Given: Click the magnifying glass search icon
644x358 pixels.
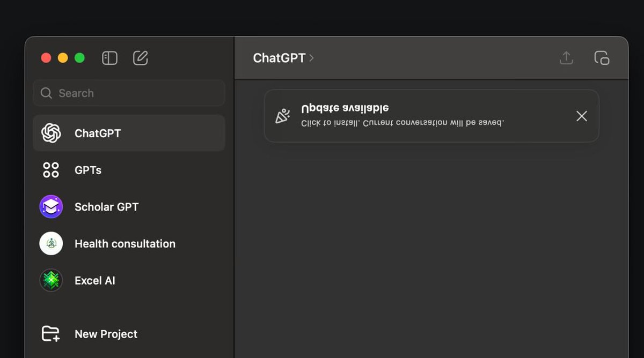Looking at the screenshot, I should (47, 93).
